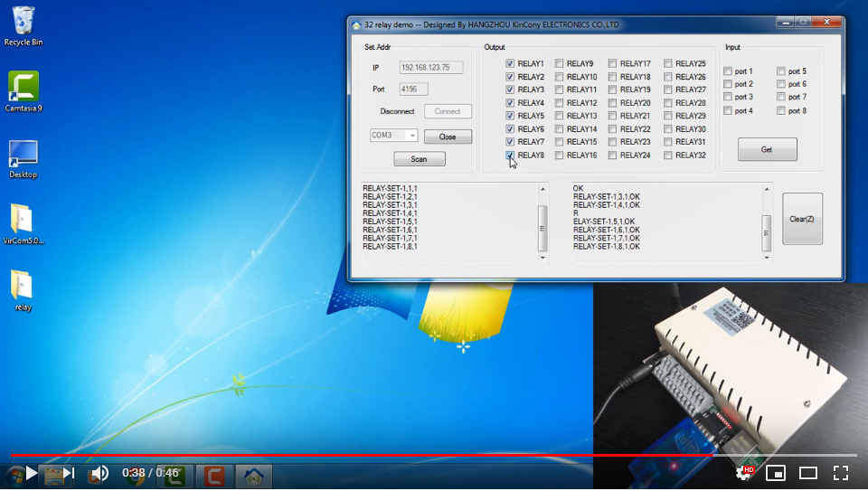
Task: Click the RELAY-SET-1,1,1 line in the sent log
Action: tap(391, 188)
